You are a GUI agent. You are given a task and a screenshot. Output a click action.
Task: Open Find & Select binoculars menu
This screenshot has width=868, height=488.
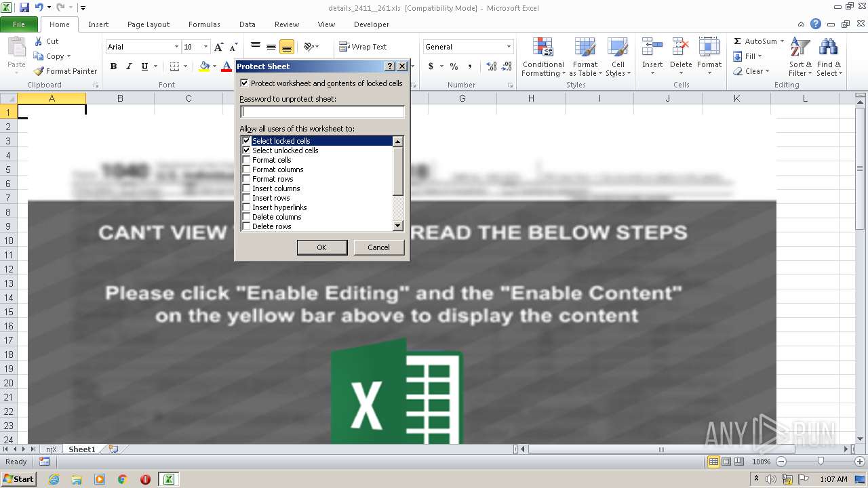pos(829,57)
